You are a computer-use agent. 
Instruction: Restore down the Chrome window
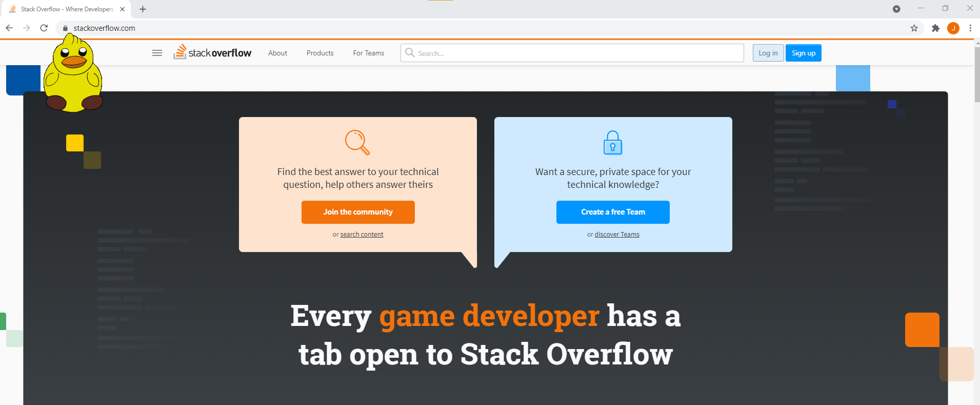(x=945, y=8)
